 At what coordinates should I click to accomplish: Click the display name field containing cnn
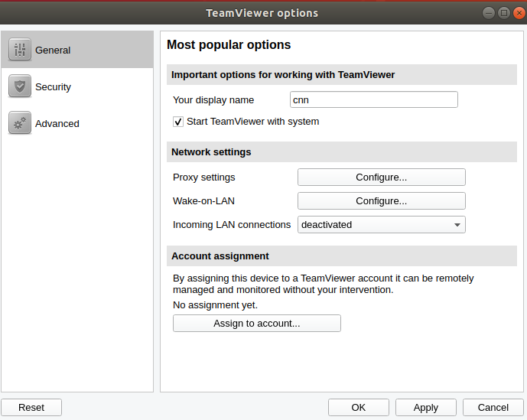(374, 99)
